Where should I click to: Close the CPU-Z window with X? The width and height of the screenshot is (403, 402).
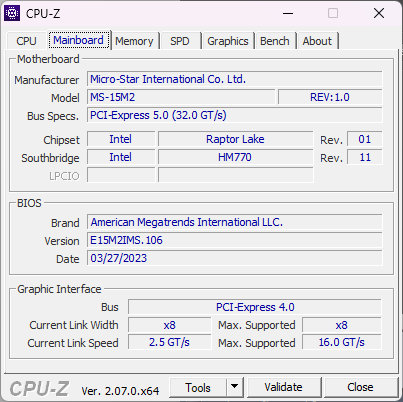pos(379,13)
